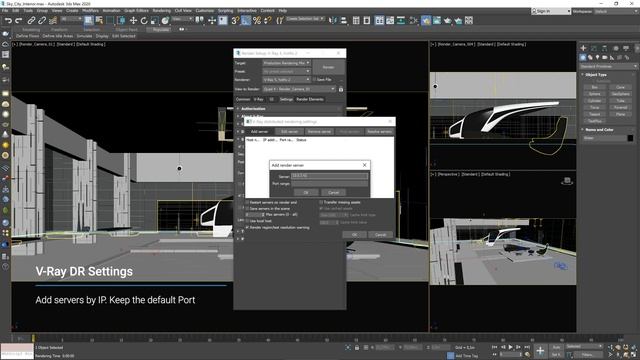This screenshot has width=640, height=360.
Task: Click the Resolve servers button
Action: tap(379, 132)
